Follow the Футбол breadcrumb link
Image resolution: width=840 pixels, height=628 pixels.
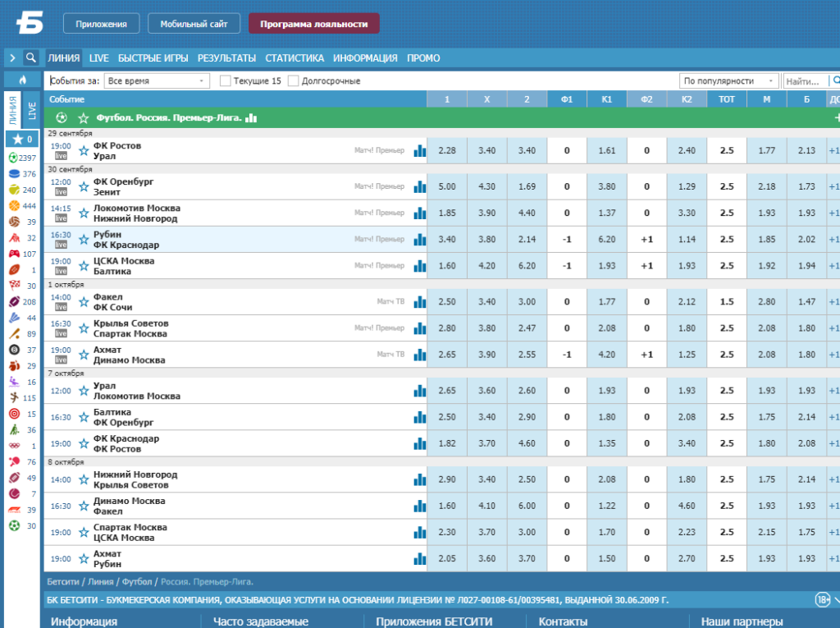pos(137,582)
